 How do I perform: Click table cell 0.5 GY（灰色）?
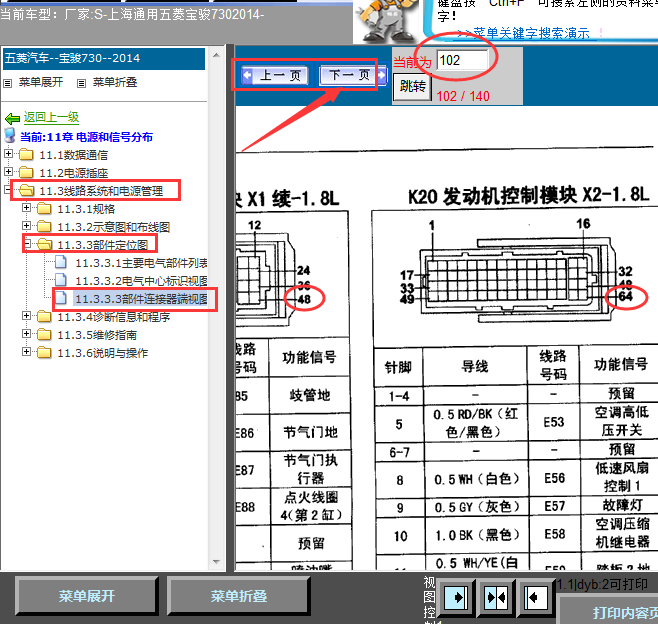(x=476, y=507)
